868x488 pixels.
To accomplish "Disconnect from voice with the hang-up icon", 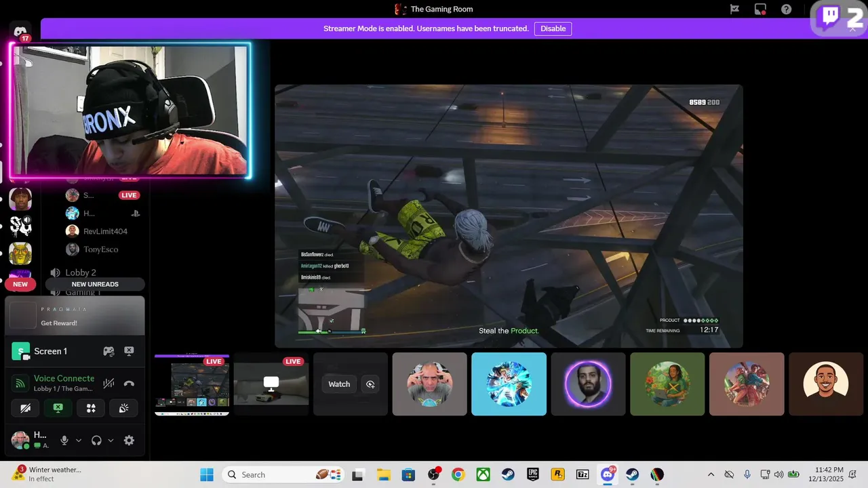I will coord(129,383).
